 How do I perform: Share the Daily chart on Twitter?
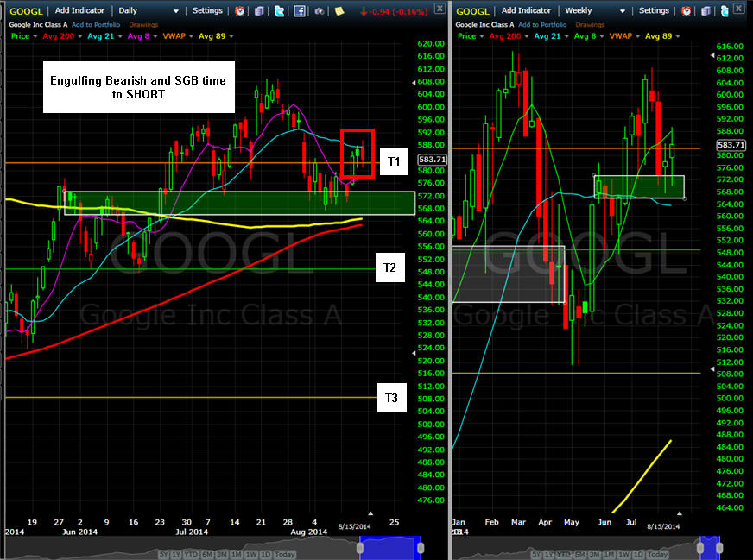pyautogui.click(x=279, y=10)
